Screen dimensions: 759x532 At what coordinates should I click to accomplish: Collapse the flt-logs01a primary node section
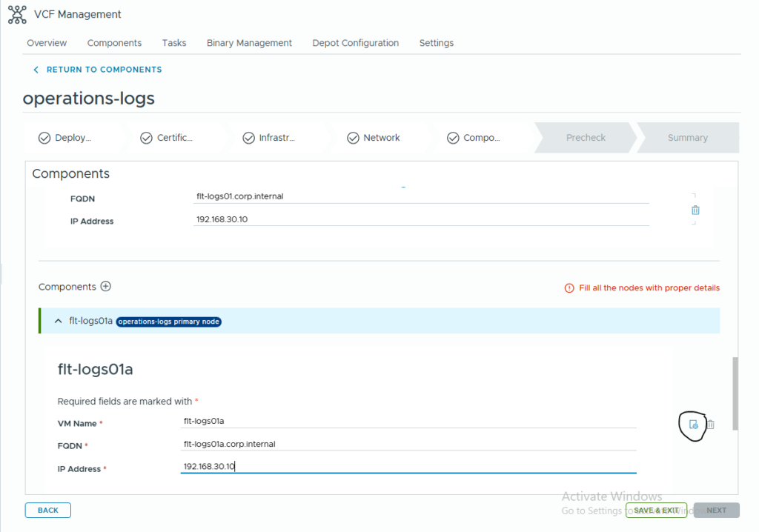point(58,321)
